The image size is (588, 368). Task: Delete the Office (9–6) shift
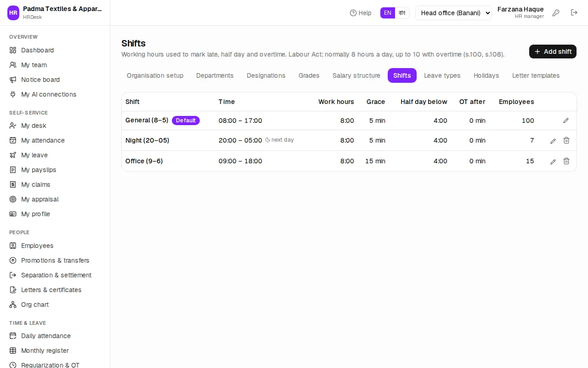566,161
